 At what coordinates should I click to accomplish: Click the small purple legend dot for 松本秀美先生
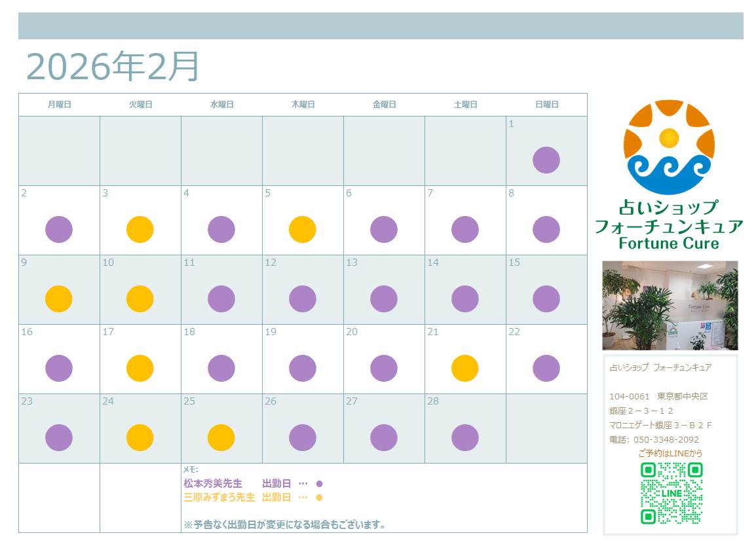click(x=320, y=484)
